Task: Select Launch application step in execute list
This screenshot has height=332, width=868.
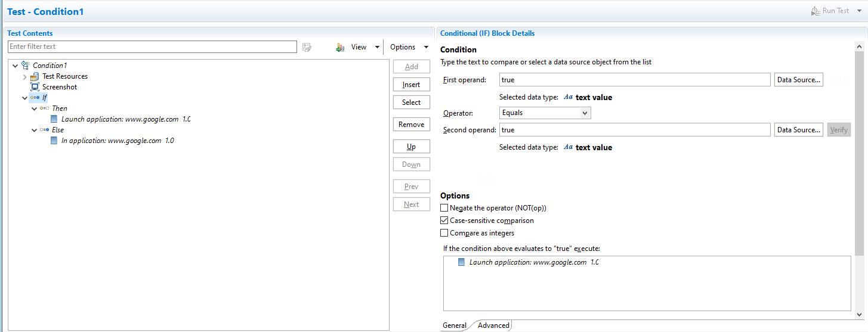Action: 534,262
